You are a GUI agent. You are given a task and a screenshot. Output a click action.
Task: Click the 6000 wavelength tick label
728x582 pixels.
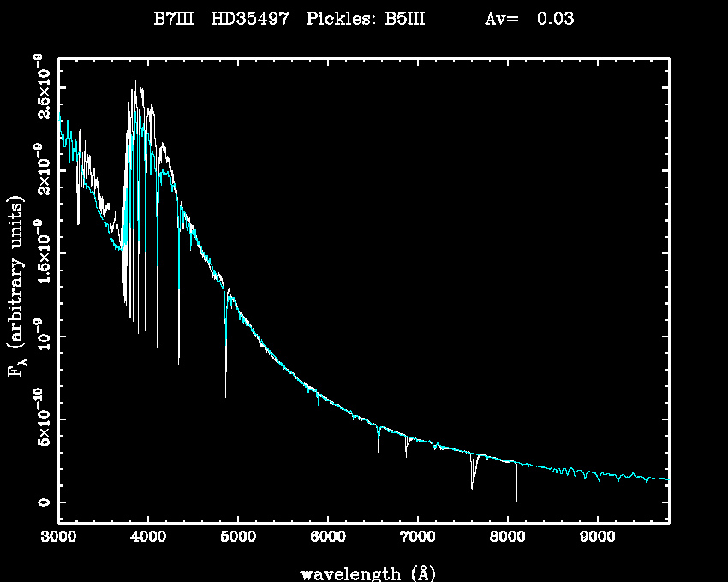[x=327, y=537]
